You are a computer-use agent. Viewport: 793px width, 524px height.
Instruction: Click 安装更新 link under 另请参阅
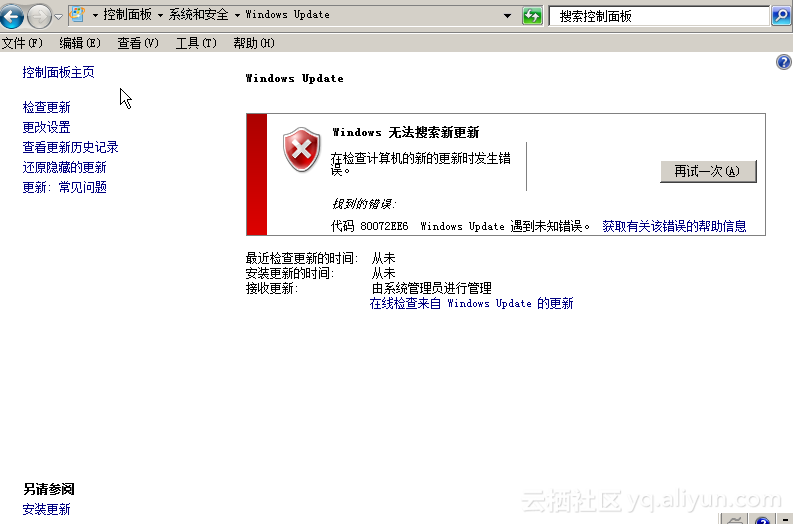(47, 509)
